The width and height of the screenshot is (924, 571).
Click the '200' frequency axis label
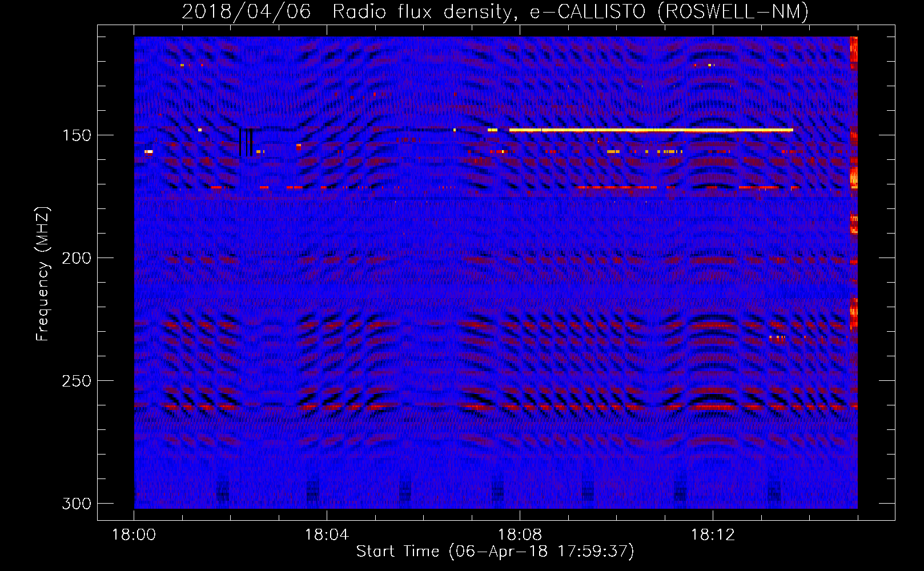[x=77, y=258]
